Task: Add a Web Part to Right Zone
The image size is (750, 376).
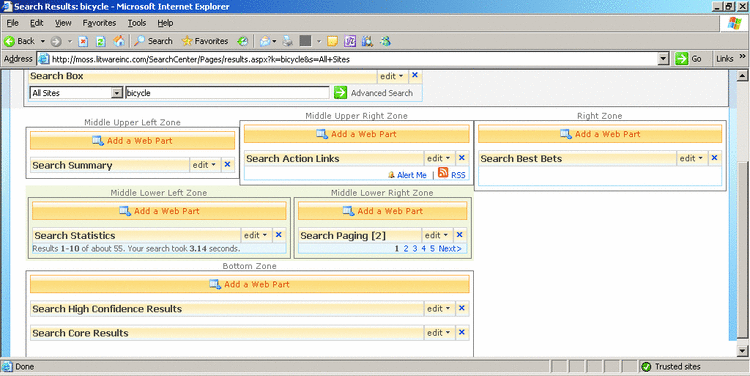Action: click(x=600, y=134)
